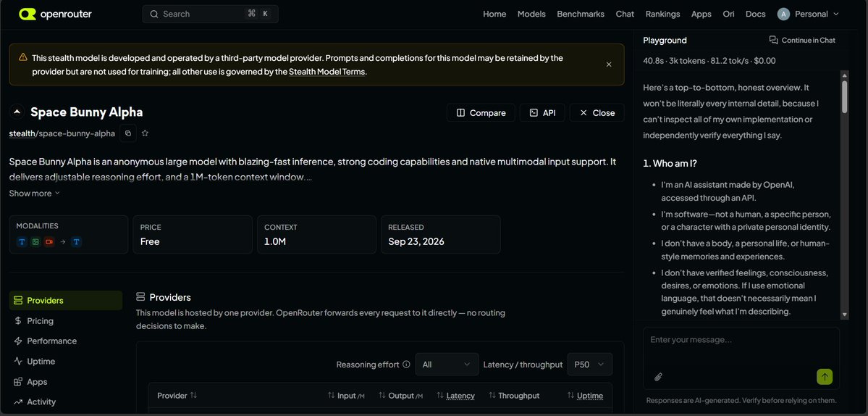Select the Uptime sidebar tab

coord(66,361)
